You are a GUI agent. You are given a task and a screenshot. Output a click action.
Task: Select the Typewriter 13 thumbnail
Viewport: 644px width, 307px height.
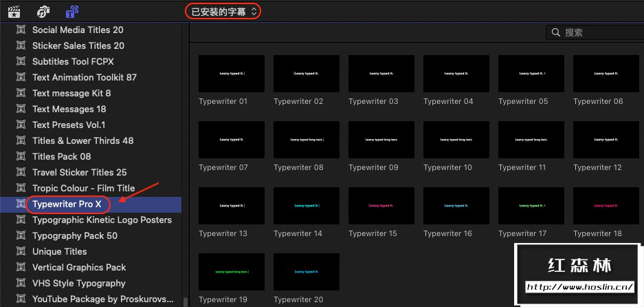tap(232, 206)
